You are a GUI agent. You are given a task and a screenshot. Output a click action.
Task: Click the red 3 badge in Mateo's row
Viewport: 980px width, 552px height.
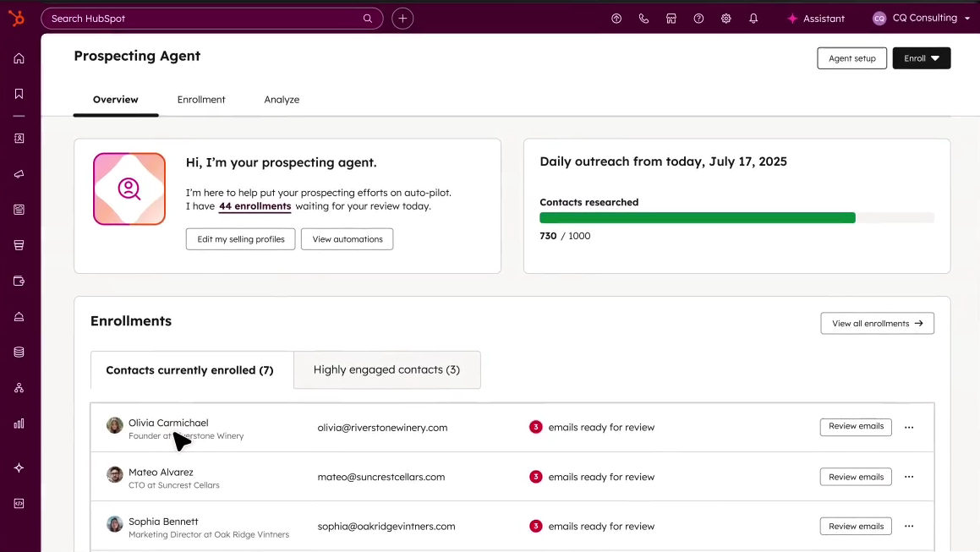point(535,477)
